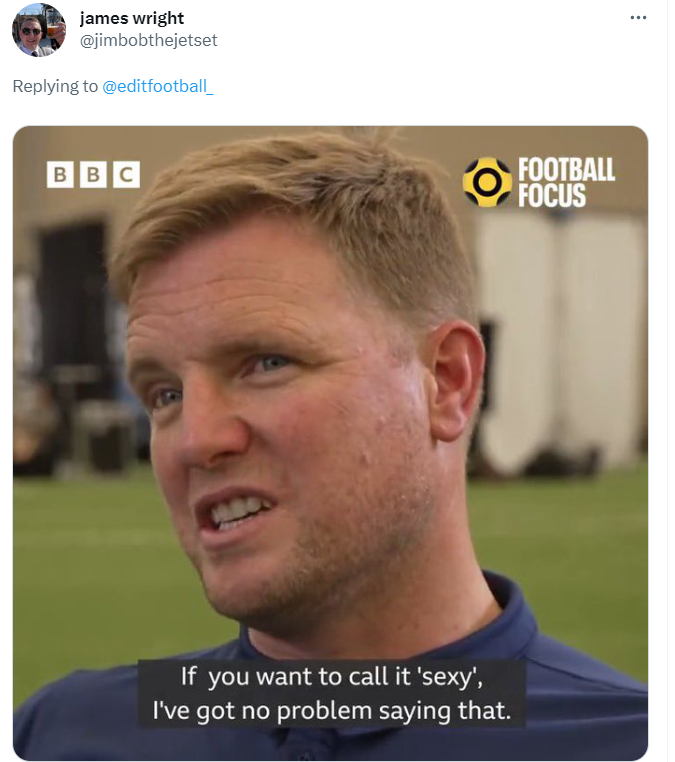Open the 'james wright' display name

(x=132, y=18)
